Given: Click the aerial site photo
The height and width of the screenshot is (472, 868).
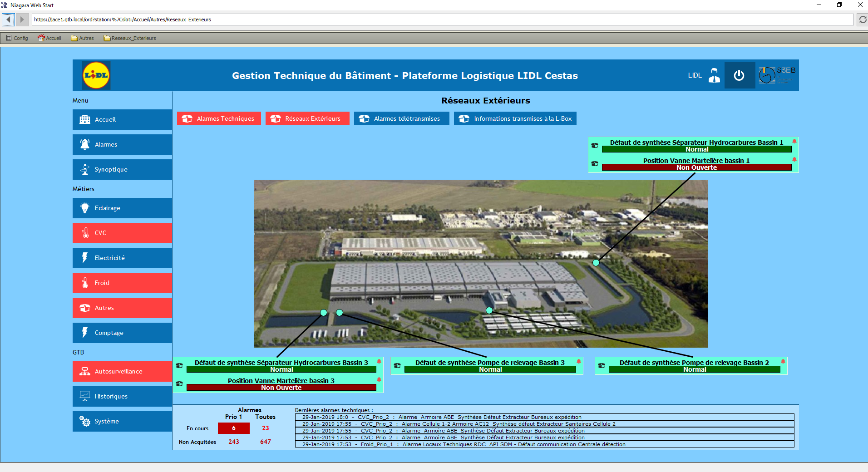Looking at the screenshot, I should [481, 264].
